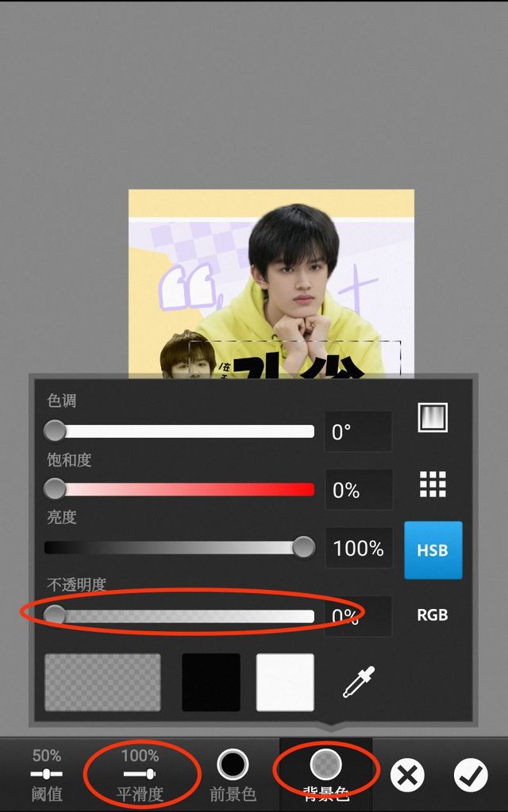This screenshot has height=812, width=508.
Task: Choose the white color swatch
Action: click(285, 682)
